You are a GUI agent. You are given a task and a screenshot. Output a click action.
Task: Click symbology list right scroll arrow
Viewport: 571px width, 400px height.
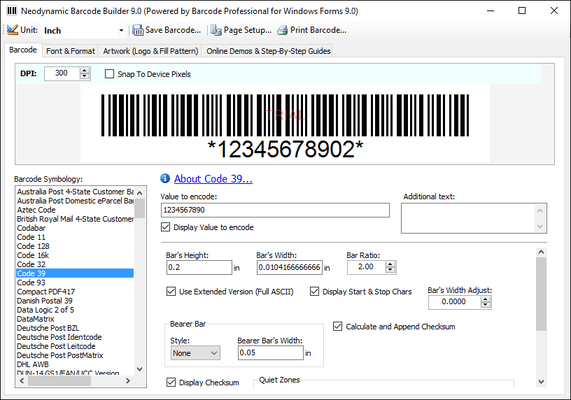(128, 381)
